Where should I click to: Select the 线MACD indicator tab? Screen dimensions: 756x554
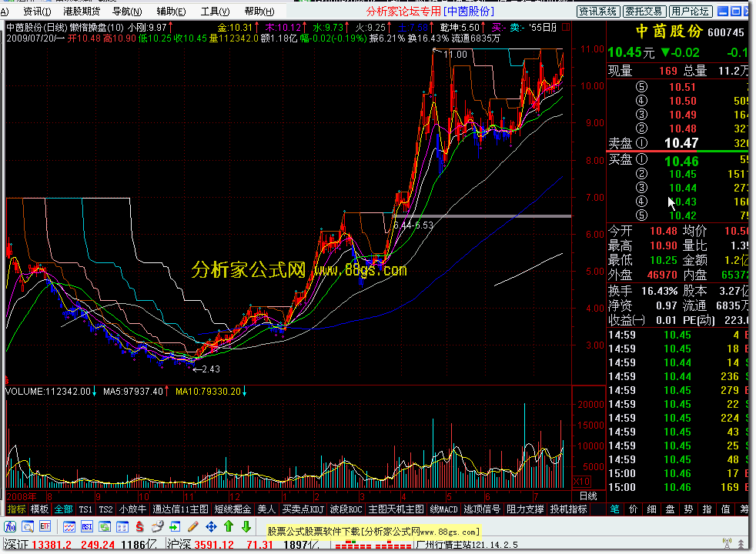(x=443, y=509)
